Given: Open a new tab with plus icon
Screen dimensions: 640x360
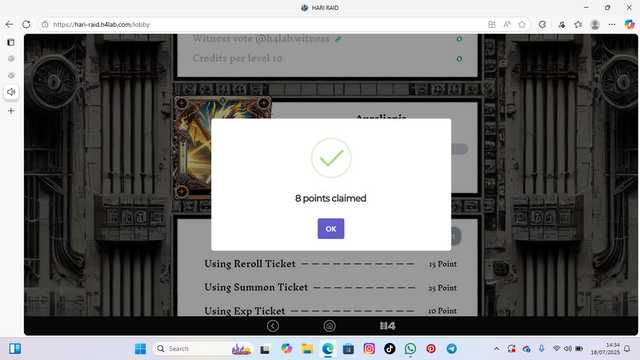Looking at the screenshot, I should pyautogui.click(x=11, y=111).
